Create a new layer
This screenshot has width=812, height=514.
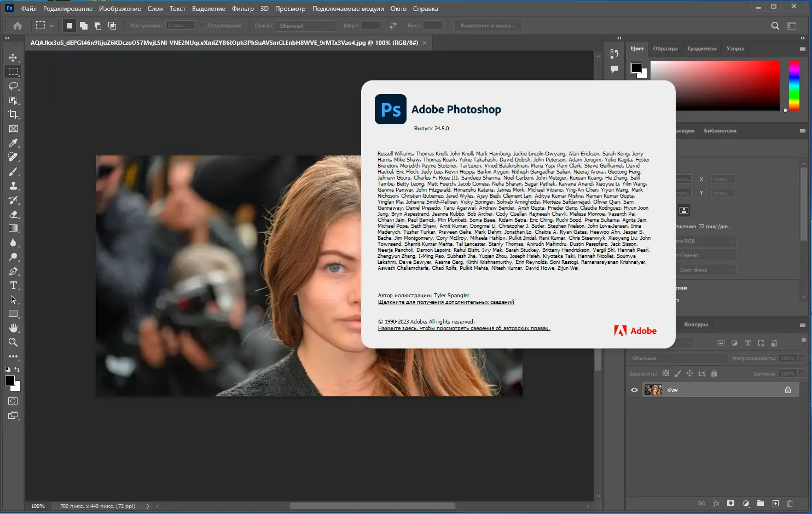[775, 504]
